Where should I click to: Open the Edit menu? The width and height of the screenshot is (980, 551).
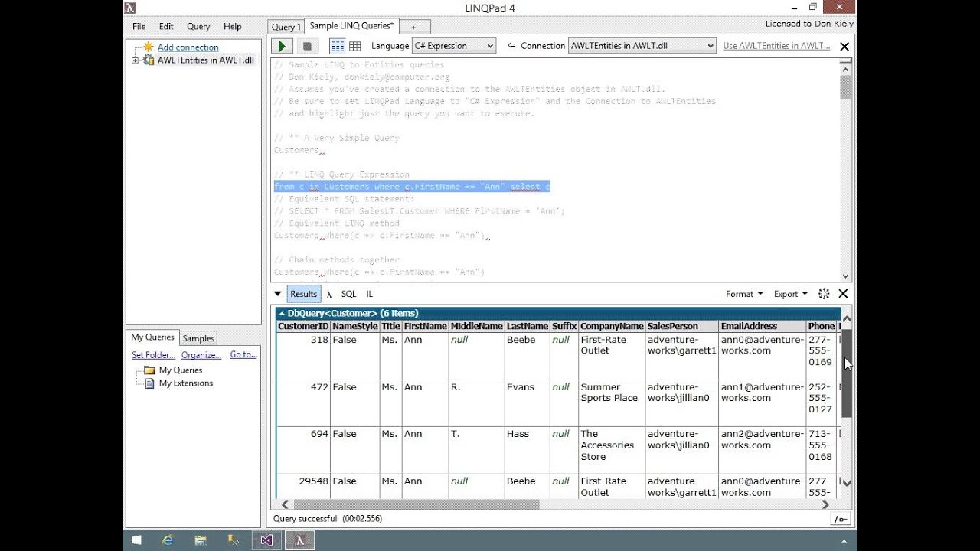point(166,26)
